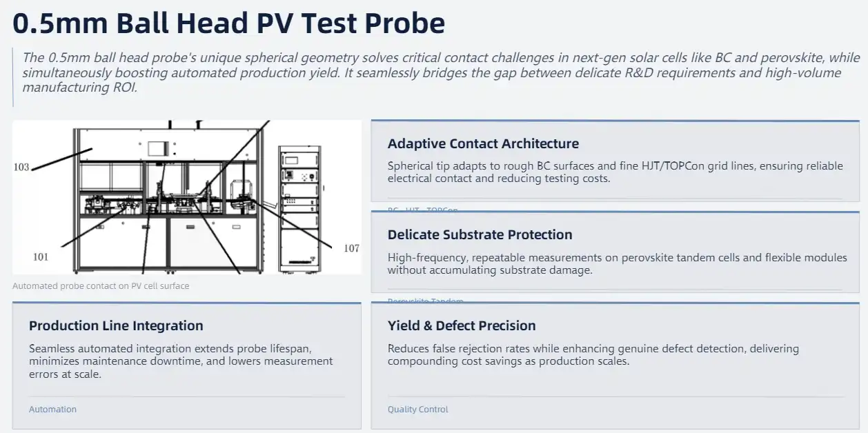Click the Quality Control tag
This screenshot has width=868, height=433.
click(x=417, y=409)
